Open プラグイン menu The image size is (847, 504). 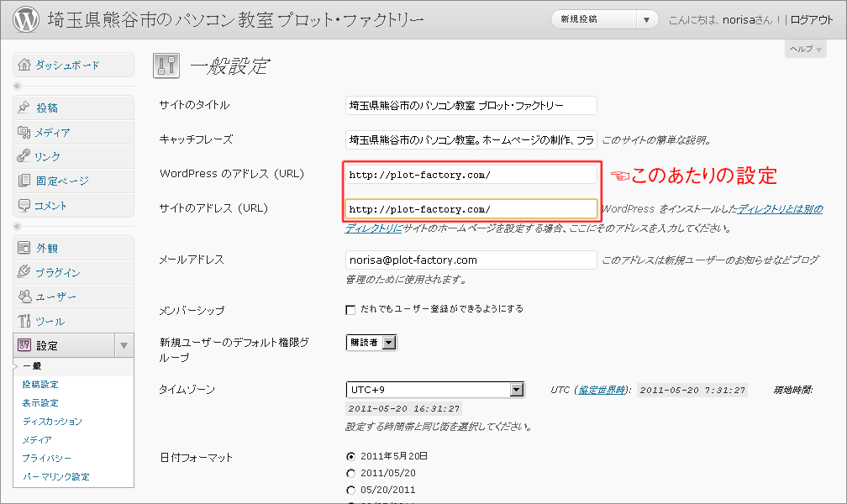click(x=58, y=273)
